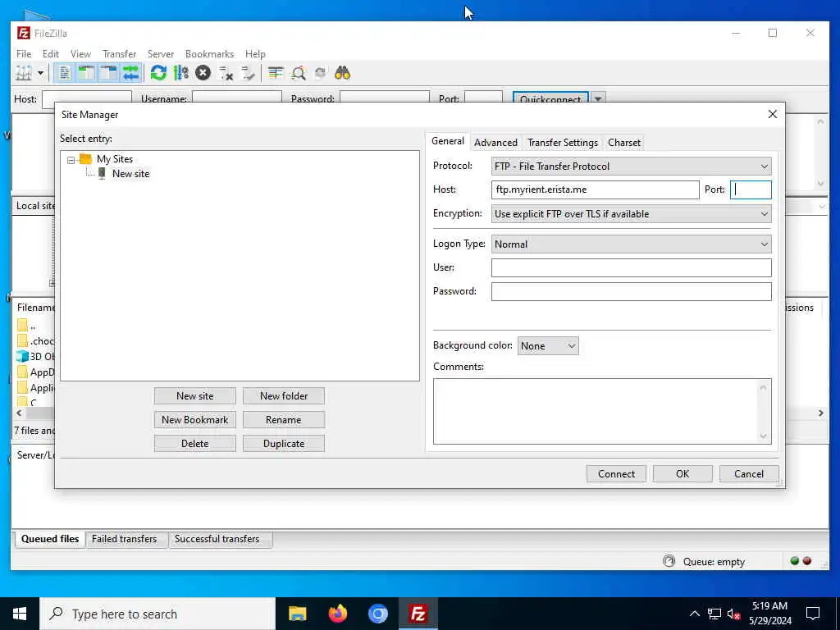
Task: Click the Windows taskbar search box
Action: (157, 614)
